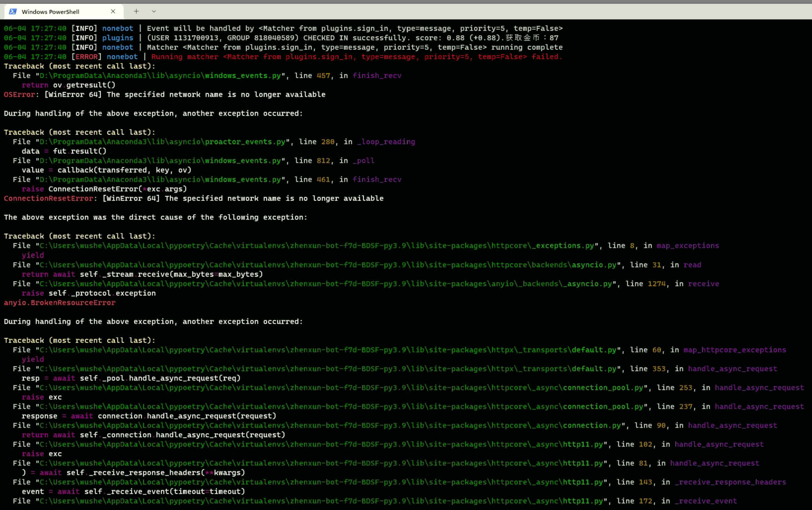Click 'value = callback(transferred, key, ov)' line

click(x=106, y=170)
